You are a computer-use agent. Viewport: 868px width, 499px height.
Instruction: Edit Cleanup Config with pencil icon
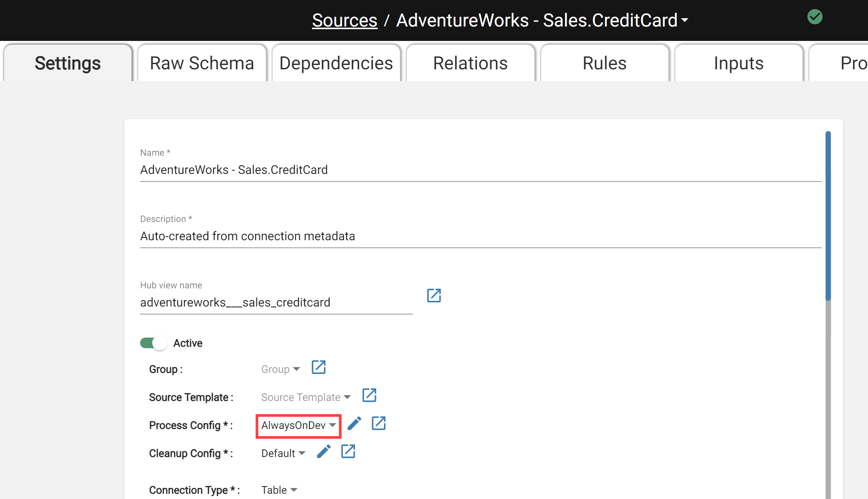point(324,451)
